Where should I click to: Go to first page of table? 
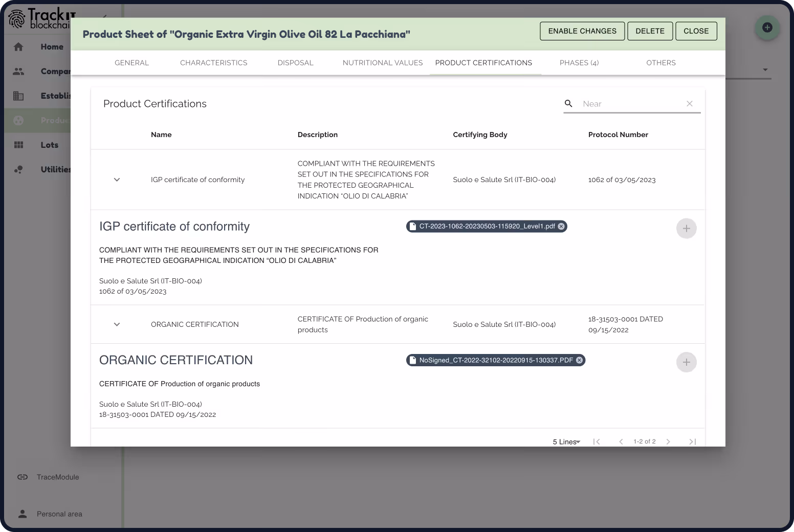(x=597, y=441)
